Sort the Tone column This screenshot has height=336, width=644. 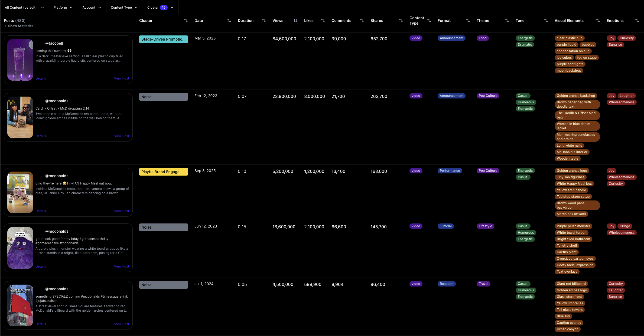point(546,20)
